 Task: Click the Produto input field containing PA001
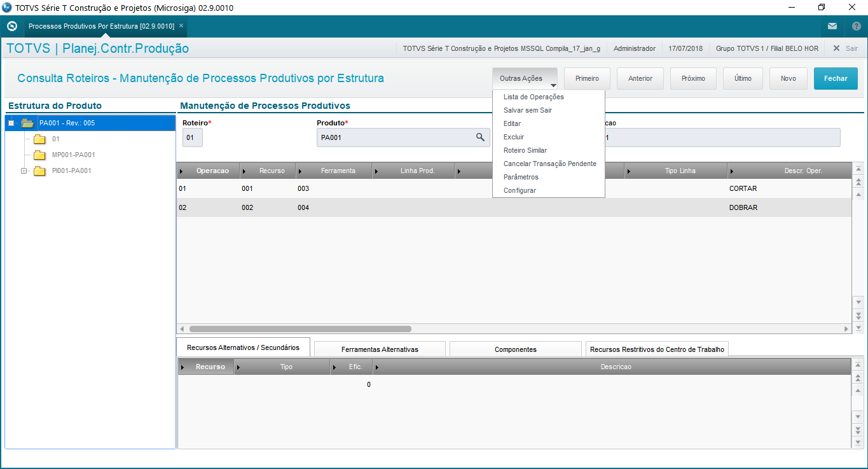coord(403,137)
